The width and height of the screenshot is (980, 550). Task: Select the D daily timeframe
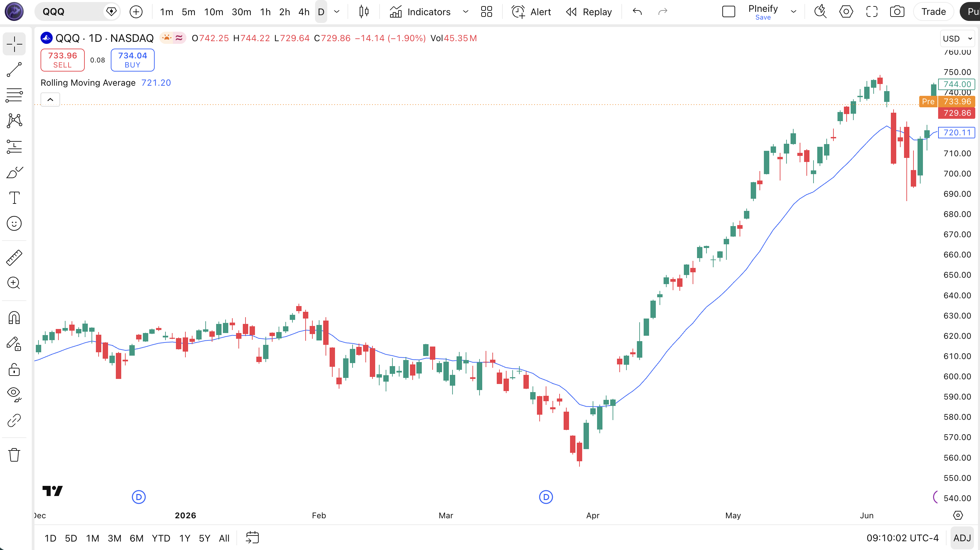[x=321, y=12]
